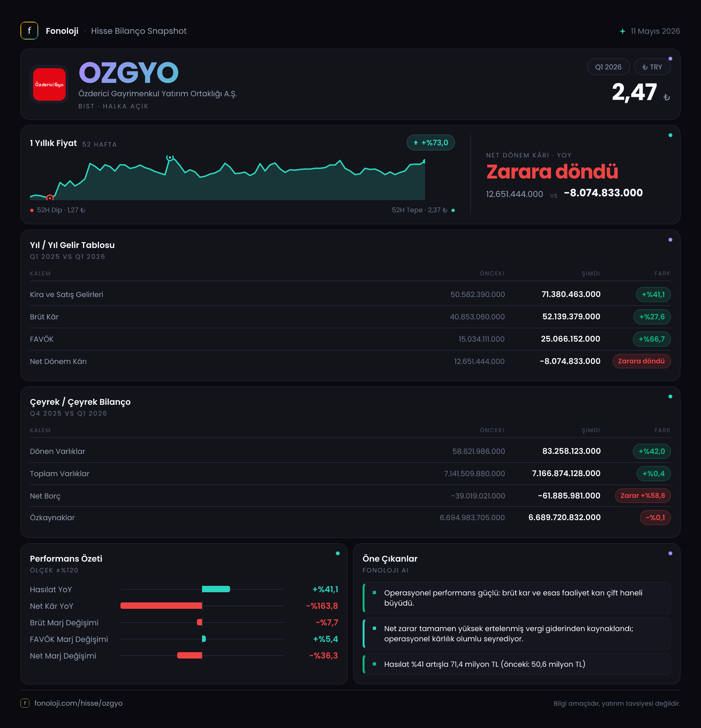The height and width of the screenshot is (728, 701).
Task: Click the "52H Tepe · 2,37 ₺" label
Action: click(x=420, y=210)
